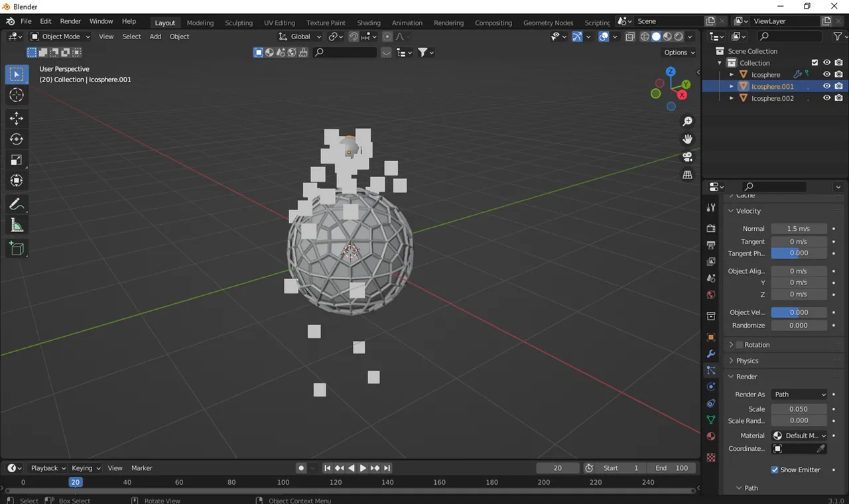This screenshot has width=849, height=504.
Task: Open the Material properties tab
Action: pos(711,436)
